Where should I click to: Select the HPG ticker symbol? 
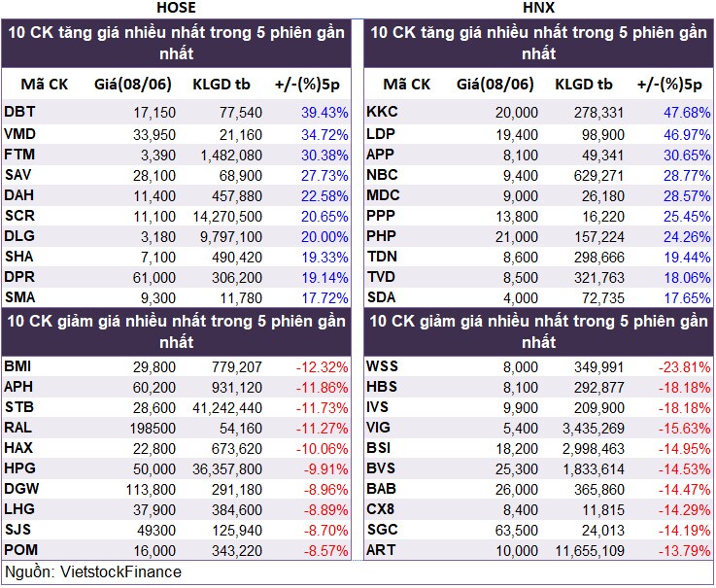pyautogui.click(x=19, y=468)
